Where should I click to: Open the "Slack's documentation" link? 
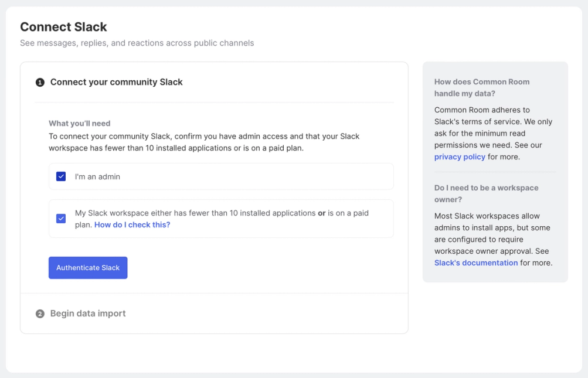click(475, 263)
